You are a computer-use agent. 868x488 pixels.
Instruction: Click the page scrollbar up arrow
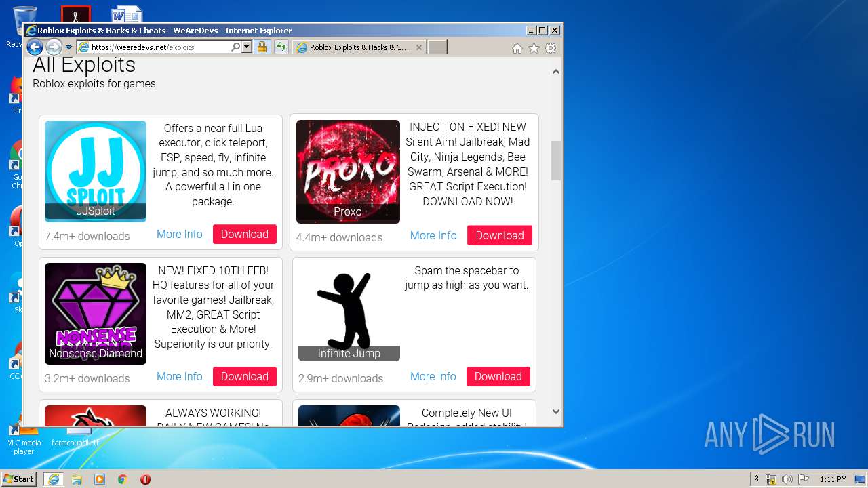pyautogui.click(x=556, y=72)
